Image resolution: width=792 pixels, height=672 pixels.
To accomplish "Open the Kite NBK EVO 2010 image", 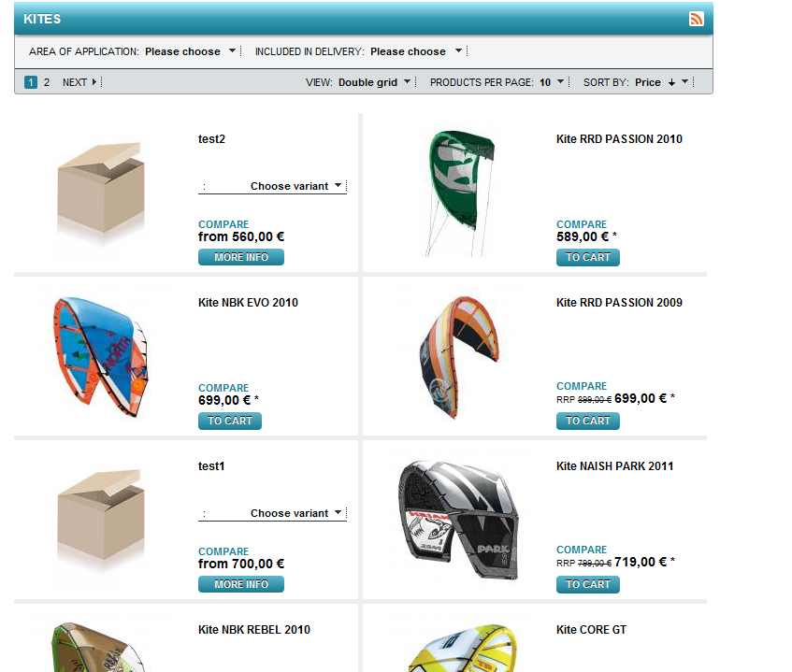I will click(100, 356).
